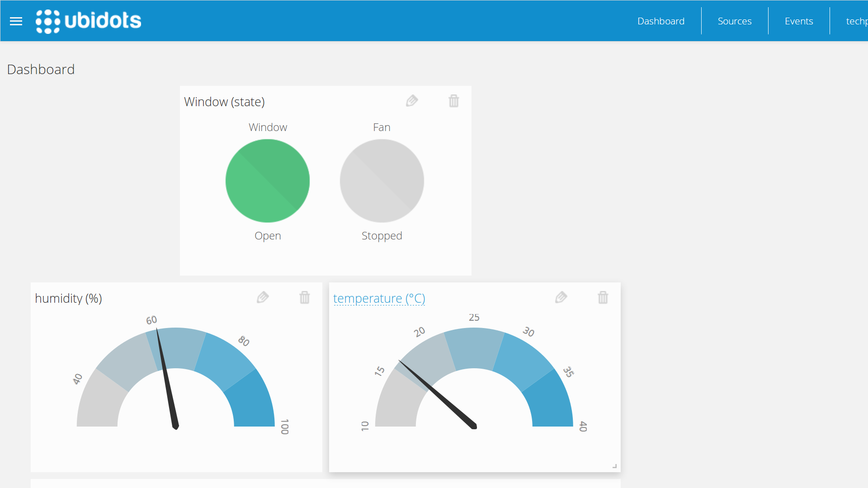Screen dimensions: 868x488
Task: Toggle the Fan state from Stopped
Action: tap(382, 180)
